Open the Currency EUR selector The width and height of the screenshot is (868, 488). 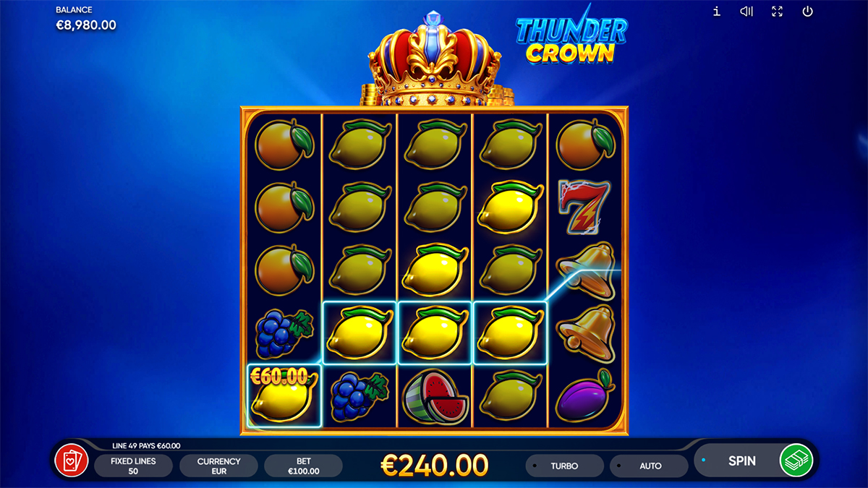pyautogui.click(x=218, y=466)
